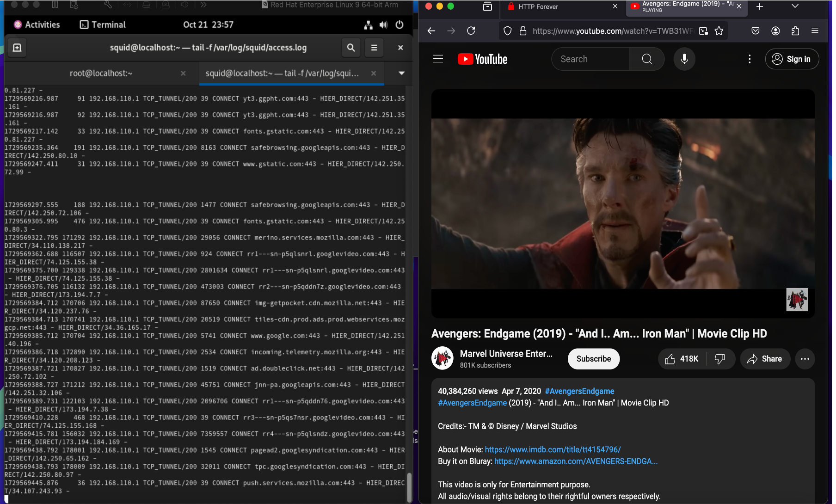Viewport: 836px width, 504px height.
Task: Open Marvel Universe channel avatar
Action: [443, 358]
